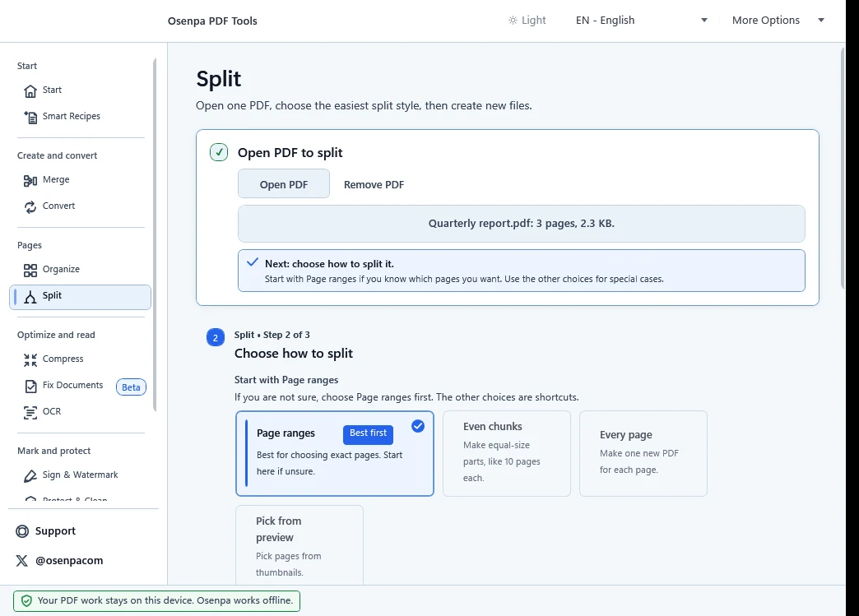859x616 pixels.
Task: Open the @osenpacom link
Action: [59, 561]
